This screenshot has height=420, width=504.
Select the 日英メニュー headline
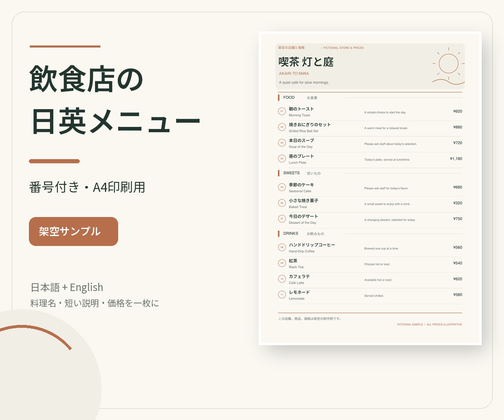115,121
